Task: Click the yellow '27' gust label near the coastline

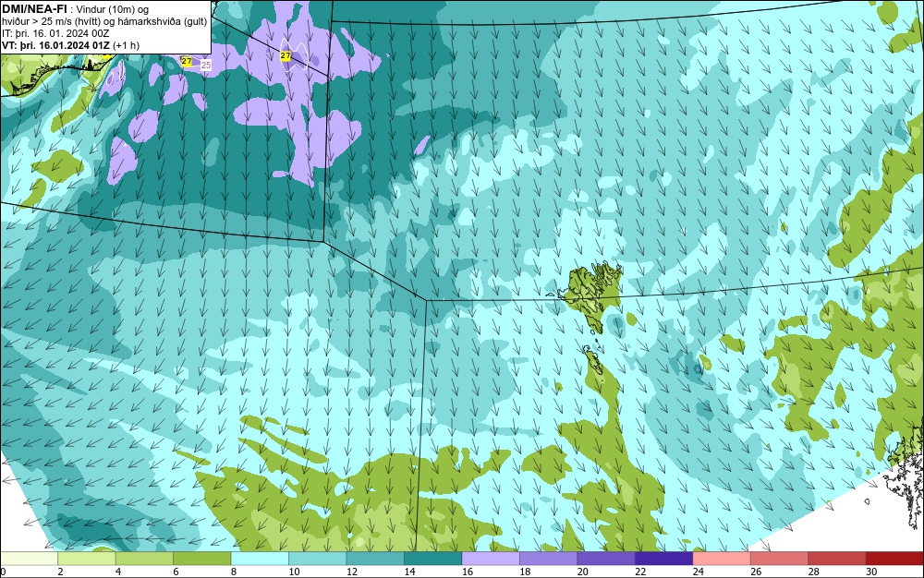Action: click(187, 61)
